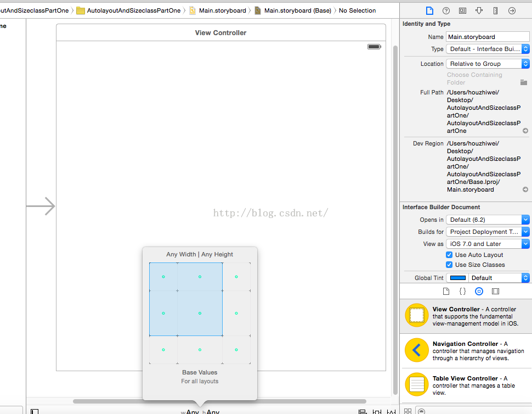Click the Name field Main.storyboard

[488, 37]
